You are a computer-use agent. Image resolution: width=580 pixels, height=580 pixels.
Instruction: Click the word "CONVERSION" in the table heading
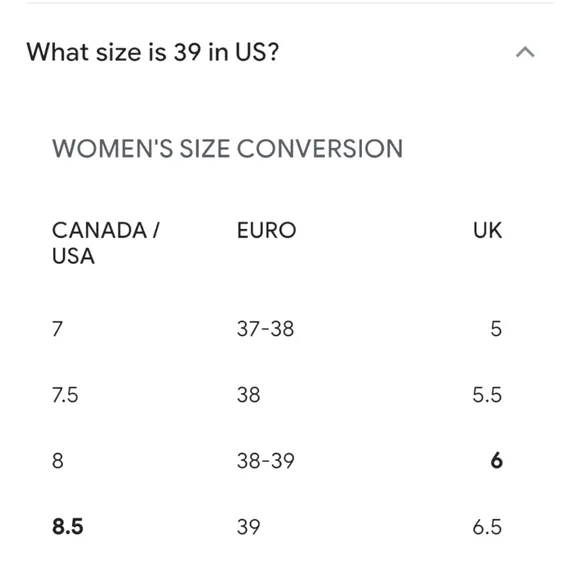coord(320,149)
